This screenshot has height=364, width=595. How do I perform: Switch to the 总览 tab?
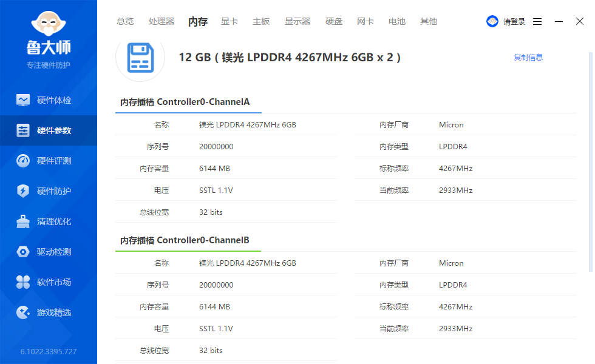pyautogui.click(x=125, y=21)
